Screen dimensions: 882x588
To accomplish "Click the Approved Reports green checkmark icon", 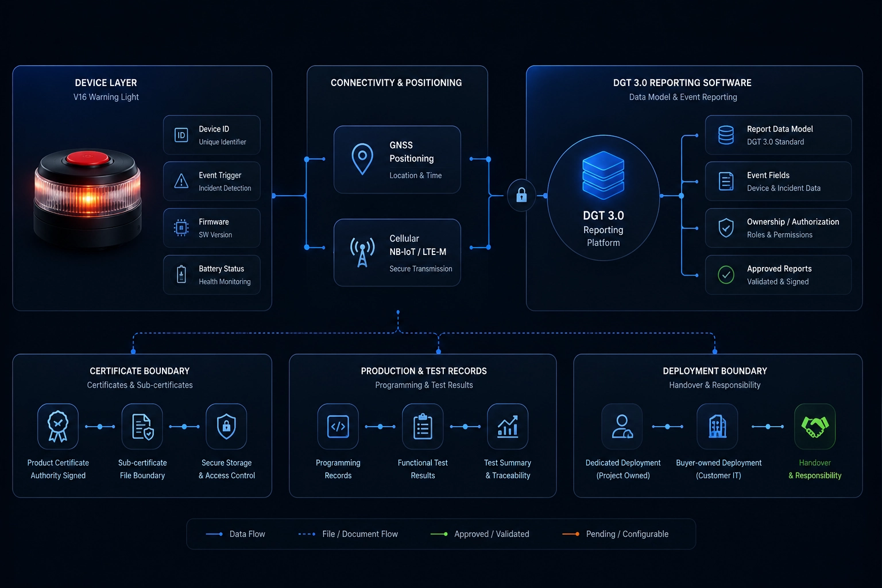I will (726, 274).
